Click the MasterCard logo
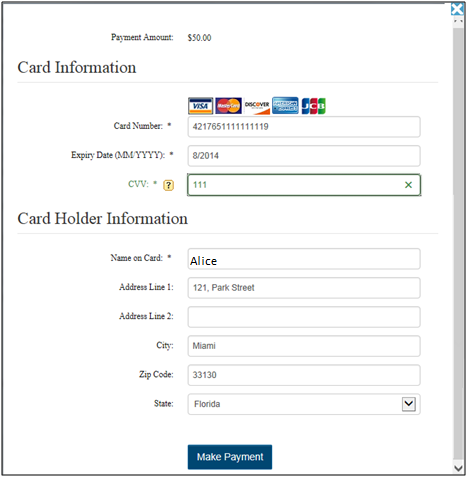467x477 pixels. [x=228, y=106]
